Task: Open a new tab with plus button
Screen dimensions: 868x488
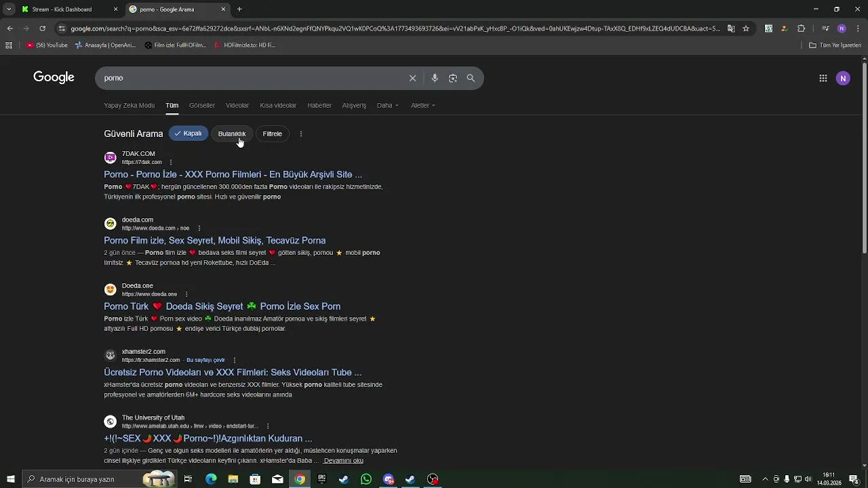Action: [x=239, y=9]
